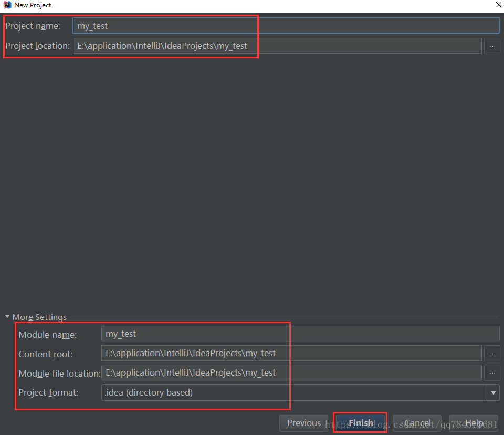Screen dimensions: 504x435
Task: Click the 'Project location:' label
Action: (37, 46)
